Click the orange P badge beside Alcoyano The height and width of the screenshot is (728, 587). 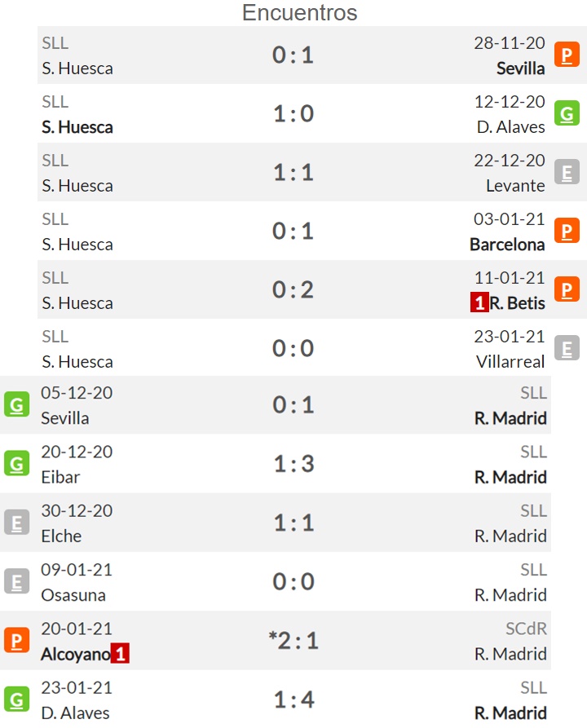(x=17, y=640)
